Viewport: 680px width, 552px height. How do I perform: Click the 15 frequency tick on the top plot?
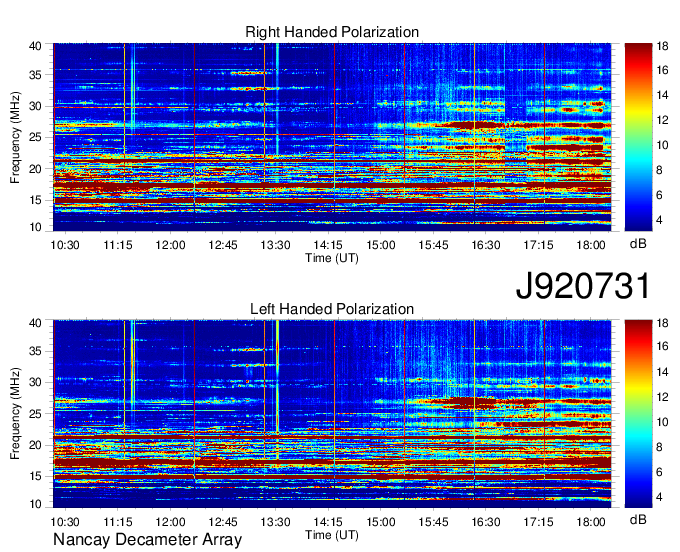(35, 200)
